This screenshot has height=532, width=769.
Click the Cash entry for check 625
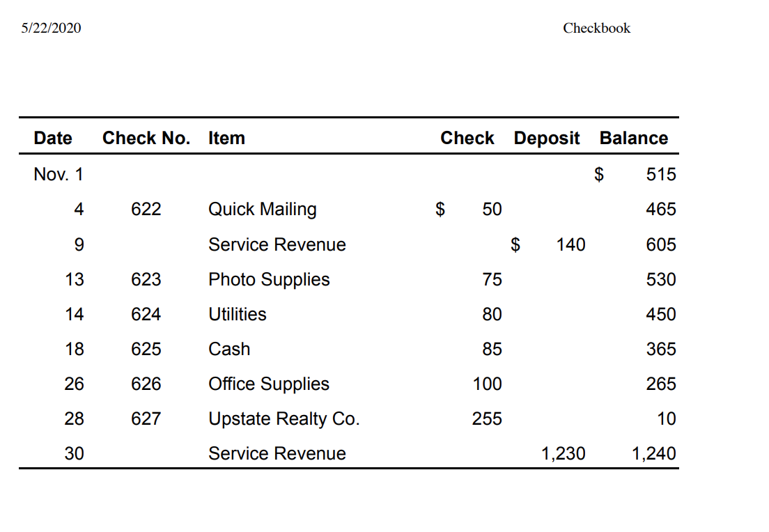(x=229, y=349)
